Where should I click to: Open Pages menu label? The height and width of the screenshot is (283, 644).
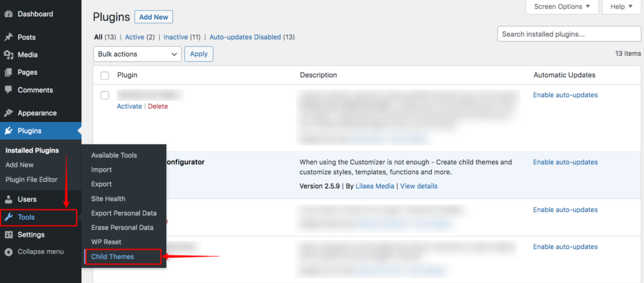[x=28, y=72]
